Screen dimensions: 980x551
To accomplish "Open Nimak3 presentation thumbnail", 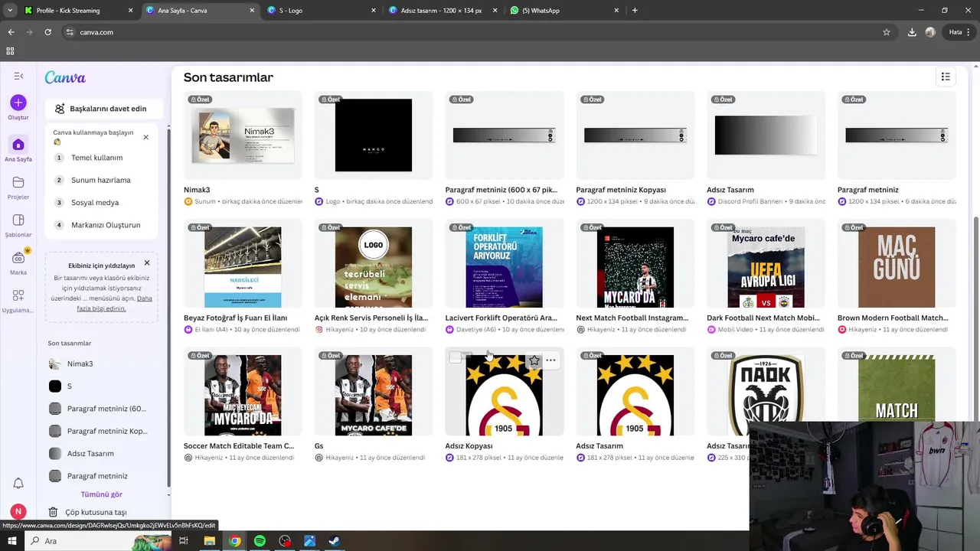I will (x=243, y=135).
